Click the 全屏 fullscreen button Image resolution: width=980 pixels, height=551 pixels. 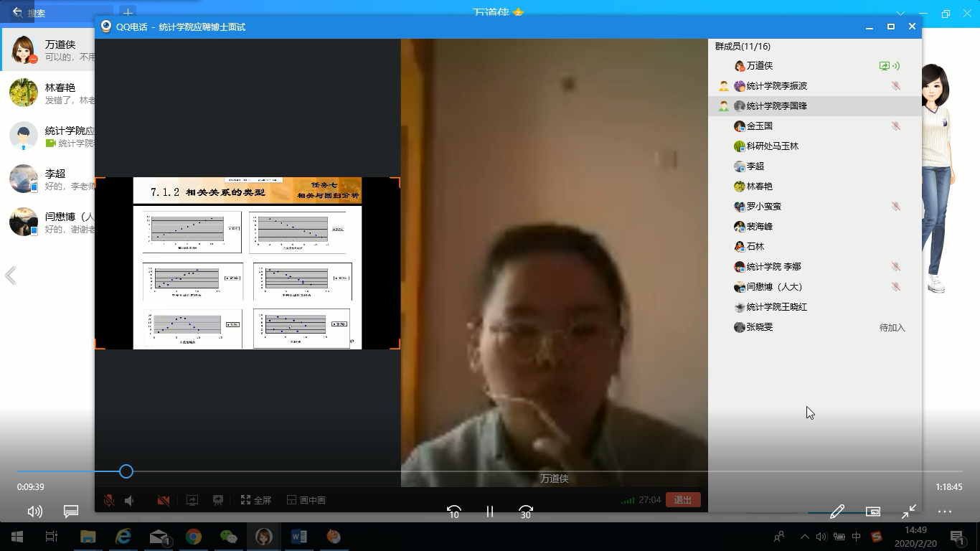tap(256, 501)
